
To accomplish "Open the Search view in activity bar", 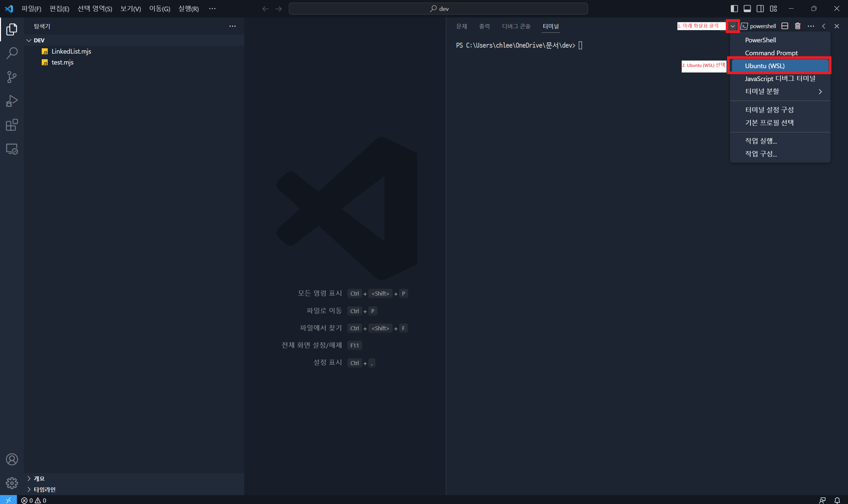I will click(x=12, y=53).
